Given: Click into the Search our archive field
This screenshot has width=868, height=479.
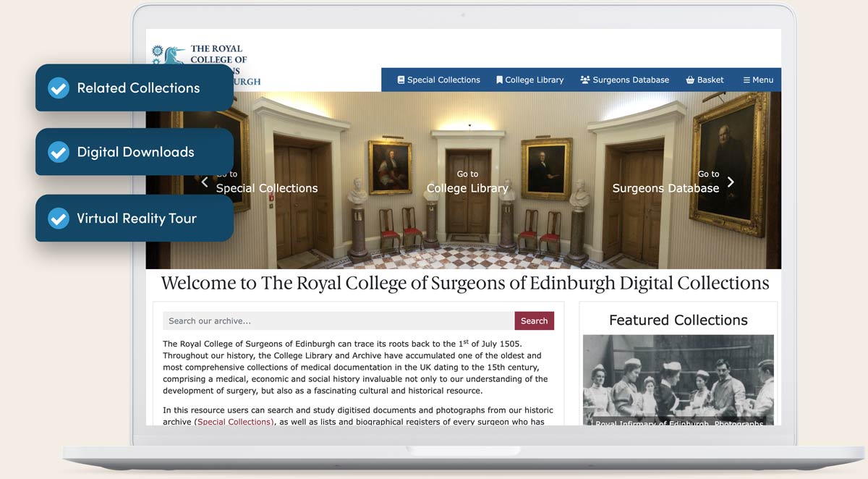Looking at the screenshot, I should point(339,321).
